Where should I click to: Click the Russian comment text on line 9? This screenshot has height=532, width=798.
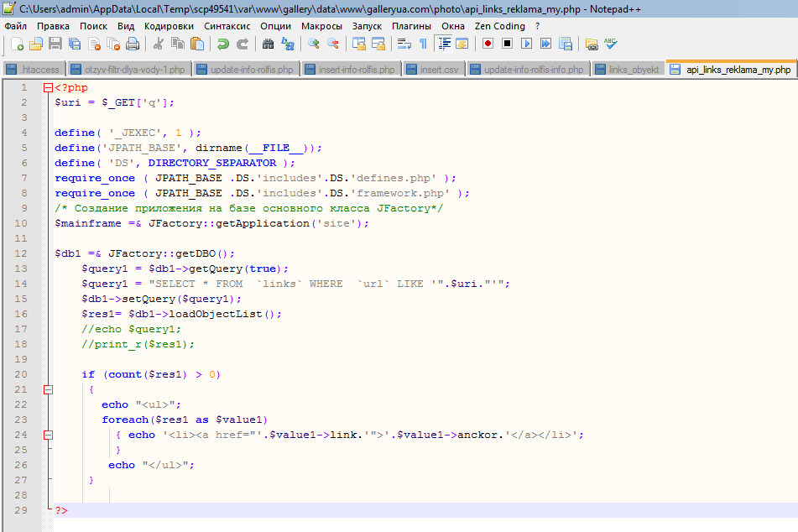tap(249, 208)
